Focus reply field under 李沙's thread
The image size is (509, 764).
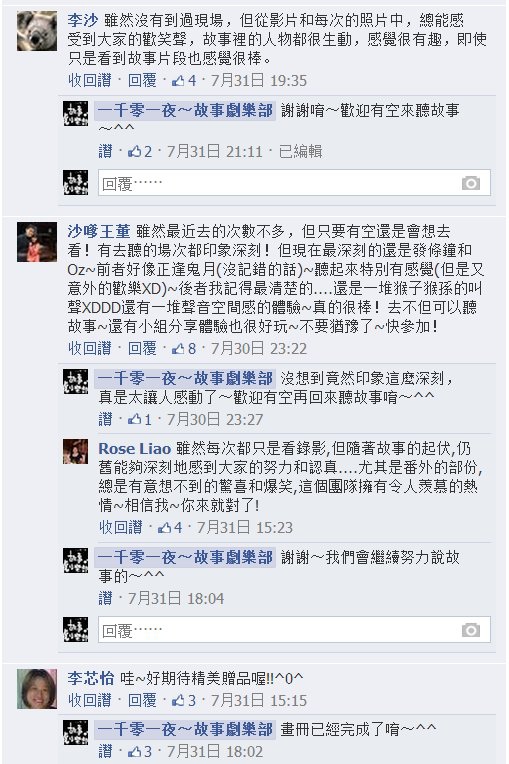point(294,183)
